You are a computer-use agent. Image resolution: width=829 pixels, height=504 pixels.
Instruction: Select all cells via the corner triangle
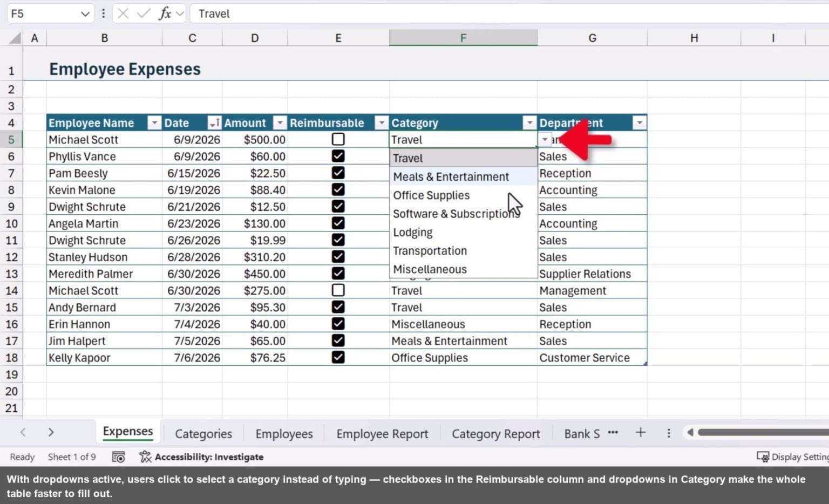tap(15, 38)
